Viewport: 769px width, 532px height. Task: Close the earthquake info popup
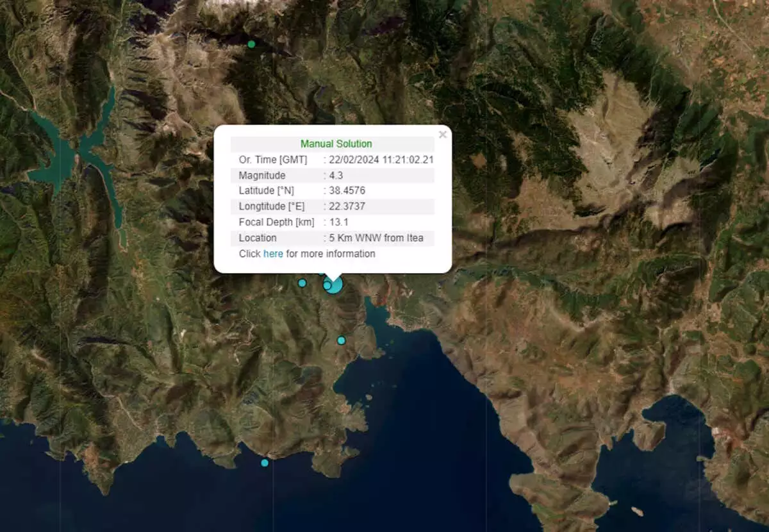click(x=442, y=135)
